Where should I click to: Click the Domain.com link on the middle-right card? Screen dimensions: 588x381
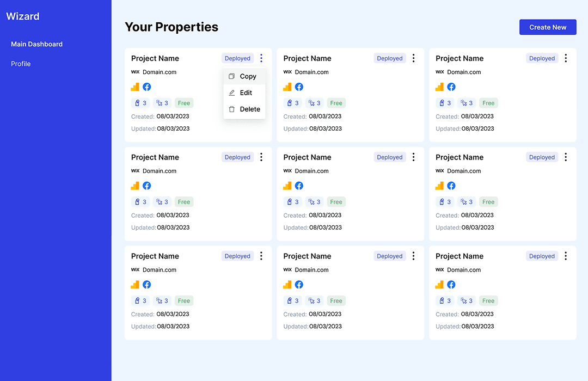(464, 171)
